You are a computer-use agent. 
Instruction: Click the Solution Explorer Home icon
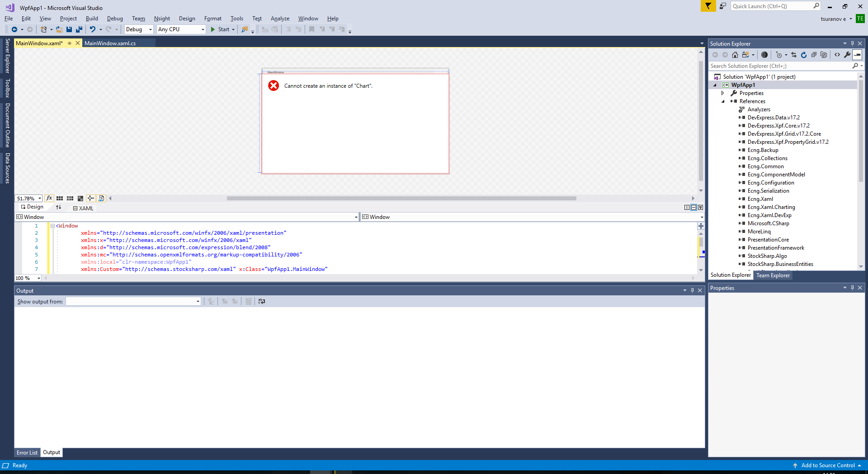[735, 55]
